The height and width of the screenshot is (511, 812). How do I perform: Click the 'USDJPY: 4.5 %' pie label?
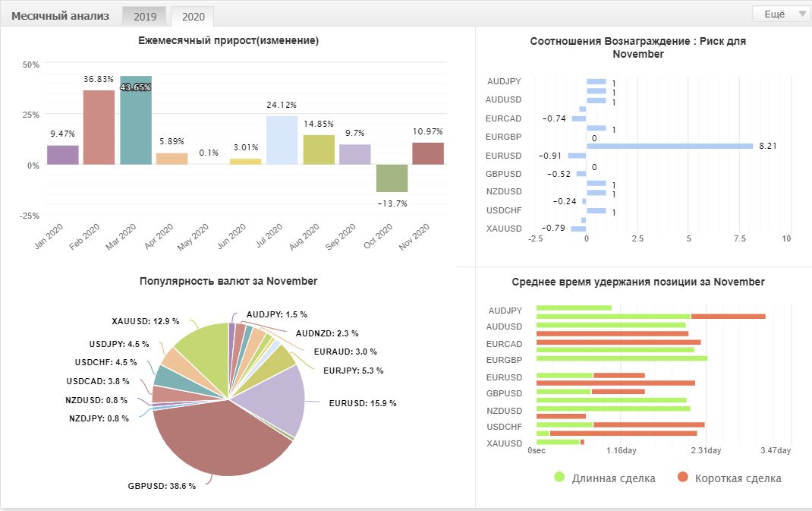tap(119, 344)
